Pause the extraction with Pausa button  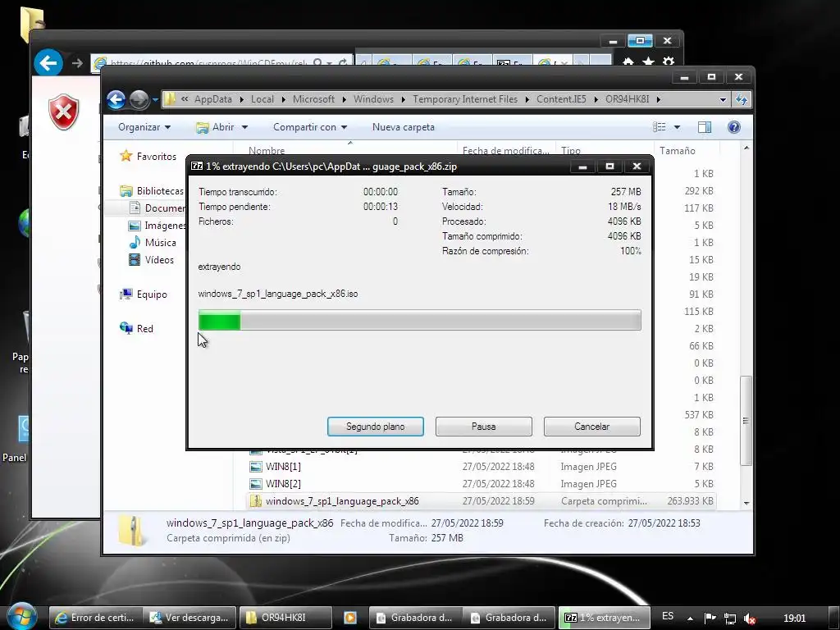point(483,427)
